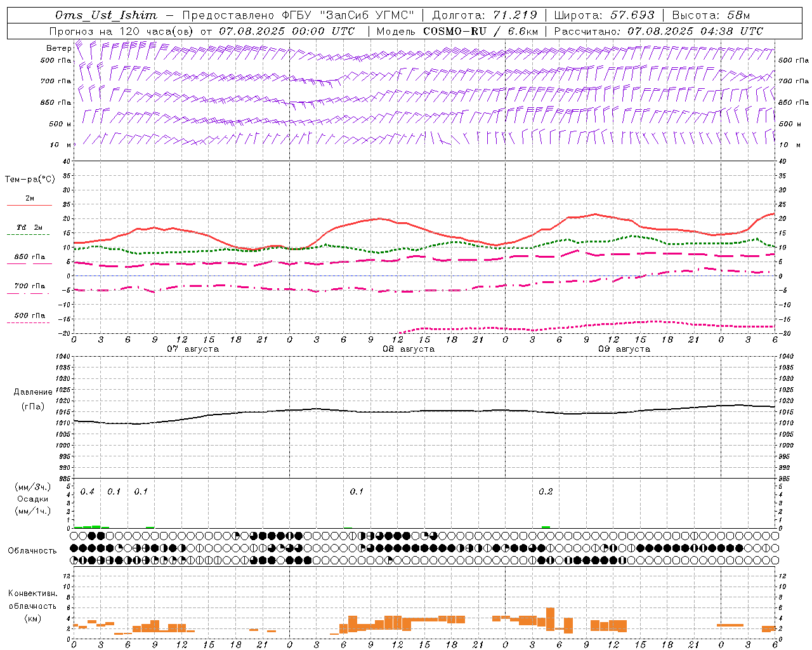
Task: Click the '(мм/1ч.)' precipitation unit label
Action: tap(33, 511)
